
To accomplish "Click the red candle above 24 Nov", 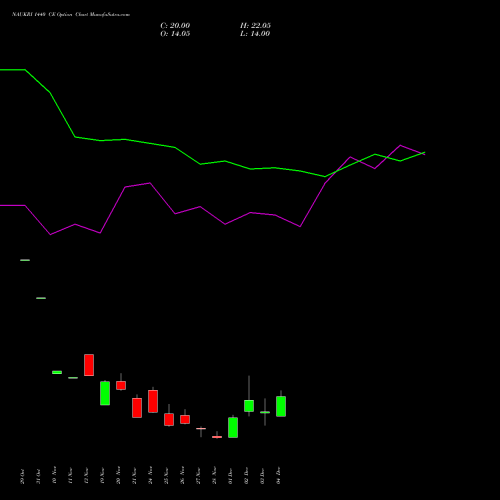I will click(x=153, y=401).
